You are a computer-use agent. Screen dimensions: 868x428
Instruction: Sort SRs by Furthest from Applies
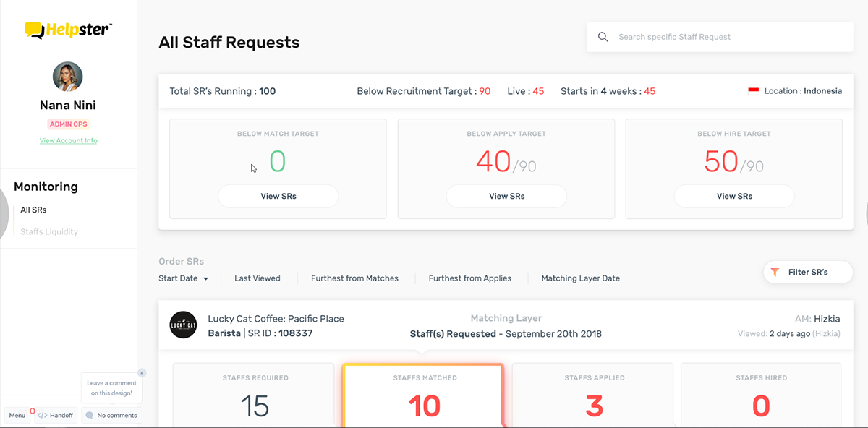point(470,278)
